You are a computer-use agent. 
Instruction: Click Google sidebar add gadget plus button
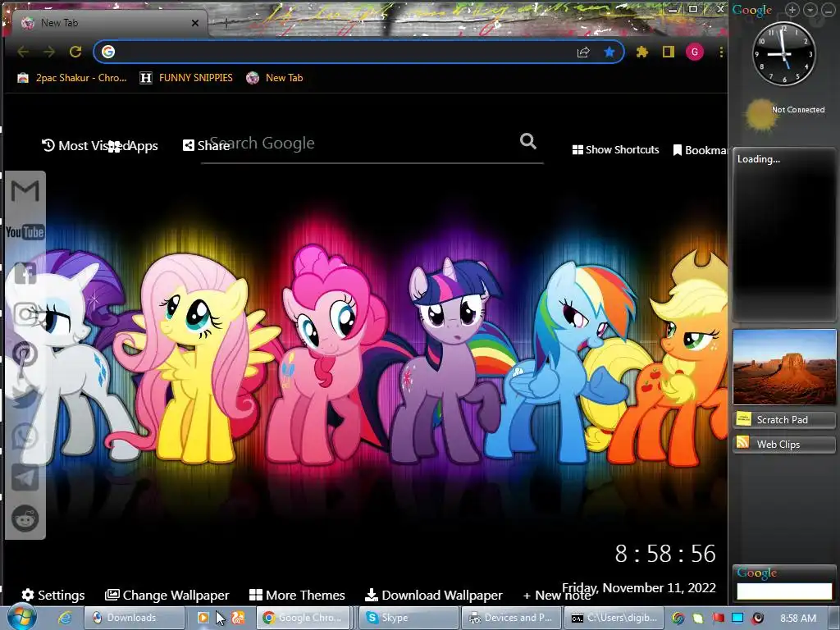[792, 10]
